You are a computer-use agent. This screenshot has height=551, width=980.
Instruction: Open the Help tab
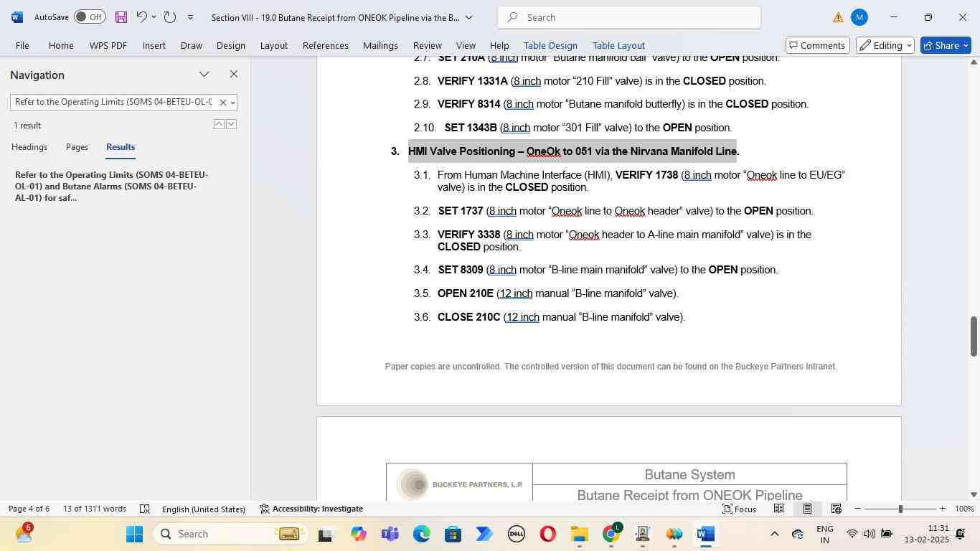point(499,45)
